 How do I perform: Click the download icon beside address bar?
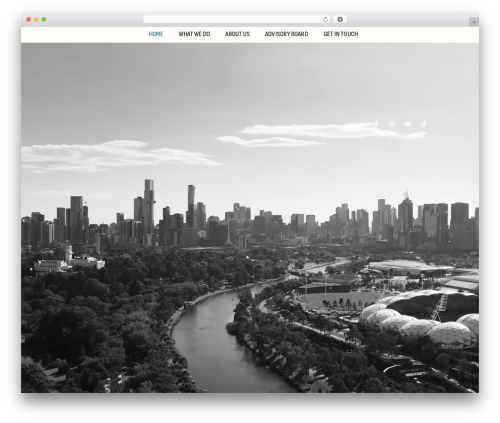(340, 20)
